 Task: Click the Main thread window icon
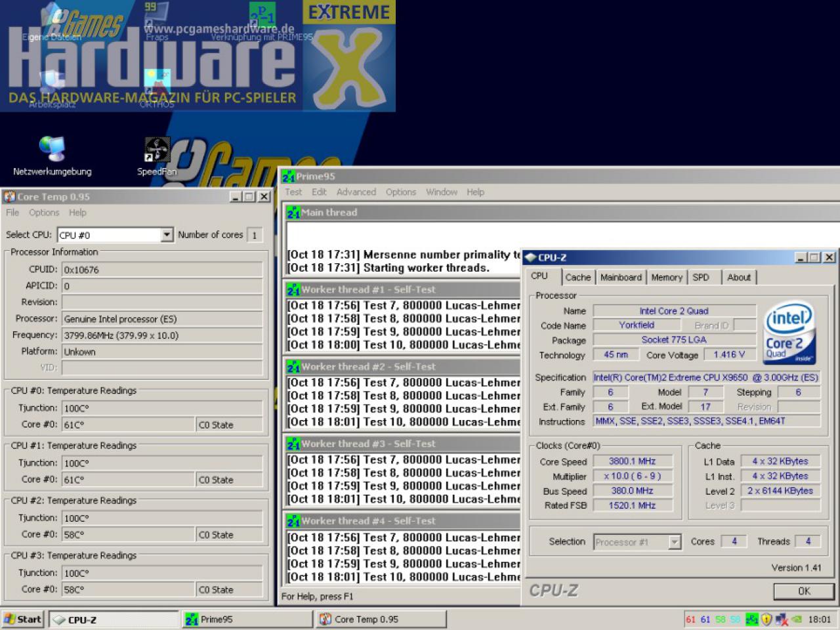(x=293, y=213)
